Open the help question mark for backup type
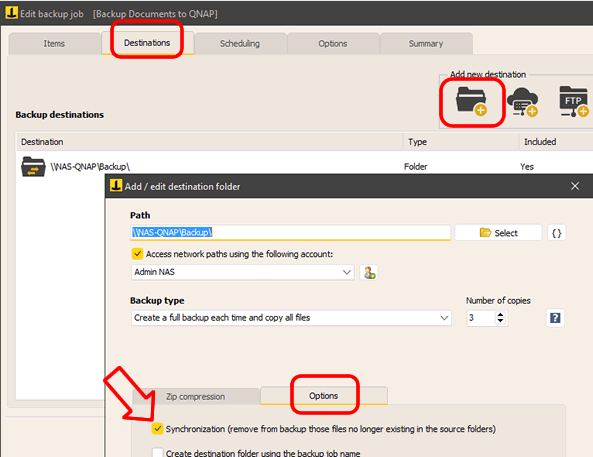 coord(555,318)
